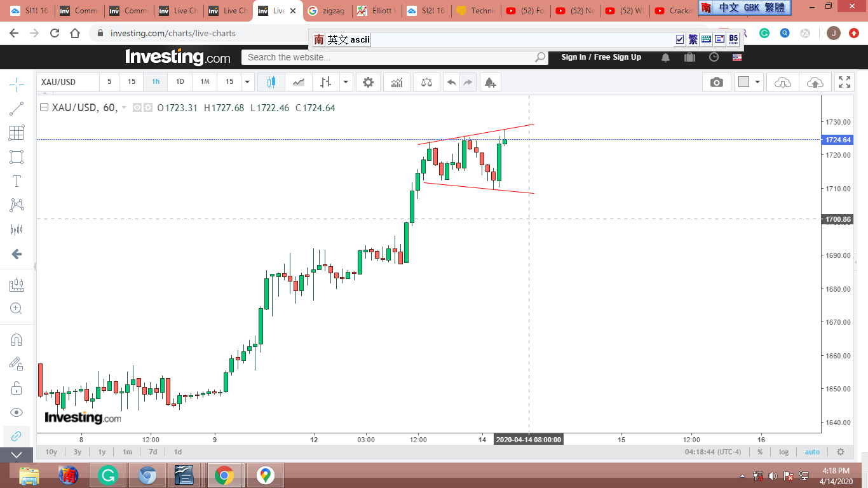Expand the time interval dropdown arrow
Image resolution: width=868 pixels, height=488 pixels.
pos(248,82)
